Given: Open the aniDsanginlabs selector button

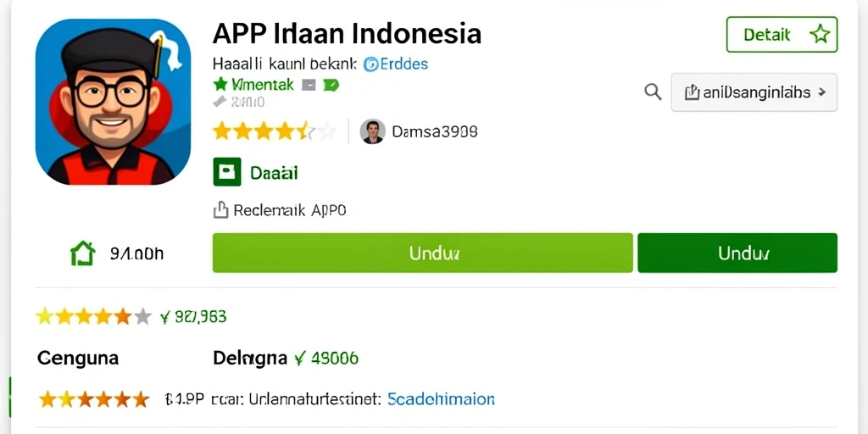Looking at the screenshot, I should point(754,92).
